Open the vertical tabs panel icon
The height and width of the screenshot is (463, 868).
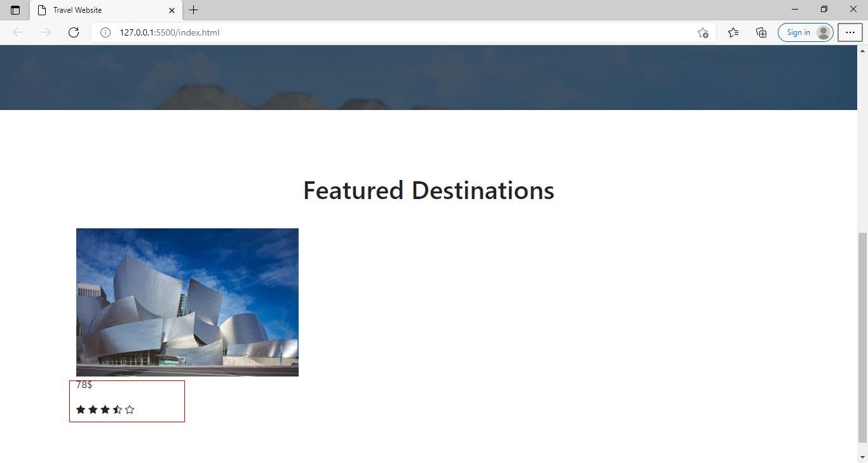coord(15,10)
